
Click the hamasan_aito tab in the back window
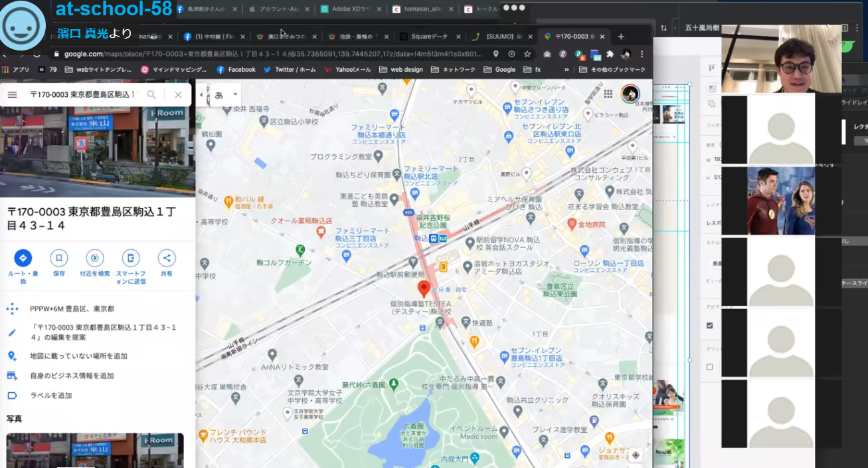tap(422, 9)
